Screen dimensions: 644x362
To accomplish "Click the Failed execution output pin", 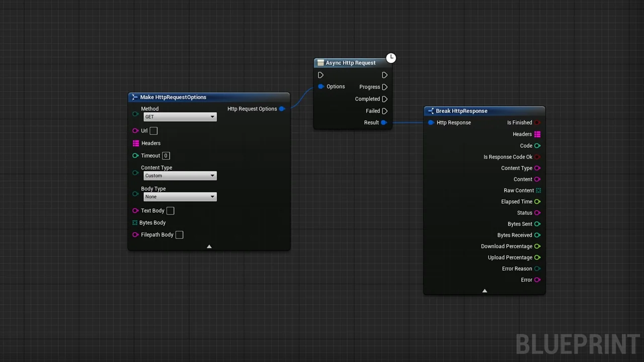I will pyautogui.click(x=384, y=111).
